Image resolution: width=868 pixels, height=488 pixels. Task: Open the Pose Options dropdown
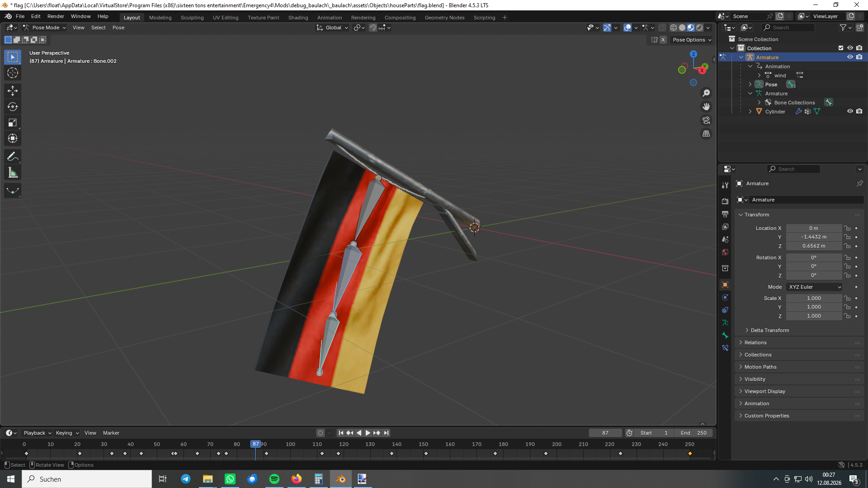pyautogui.click(x=692, y=40)
